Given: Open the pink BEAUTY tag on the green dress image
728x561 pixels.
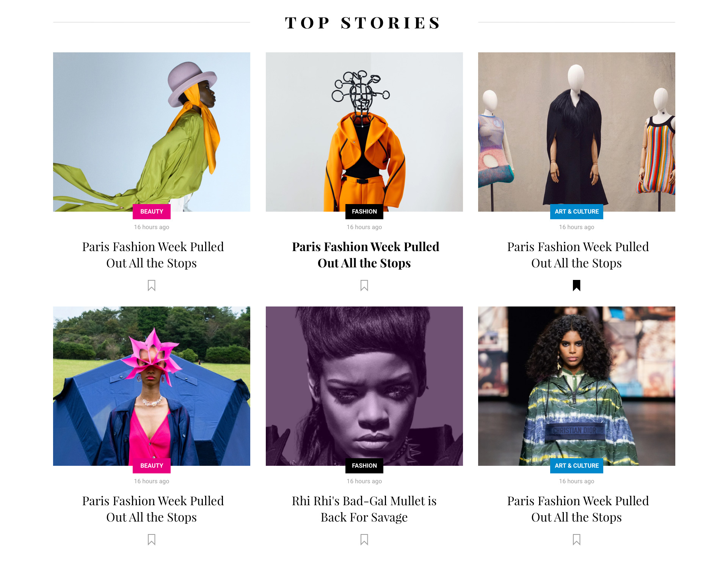Looking at the screenshot, I should coord(152,212).
